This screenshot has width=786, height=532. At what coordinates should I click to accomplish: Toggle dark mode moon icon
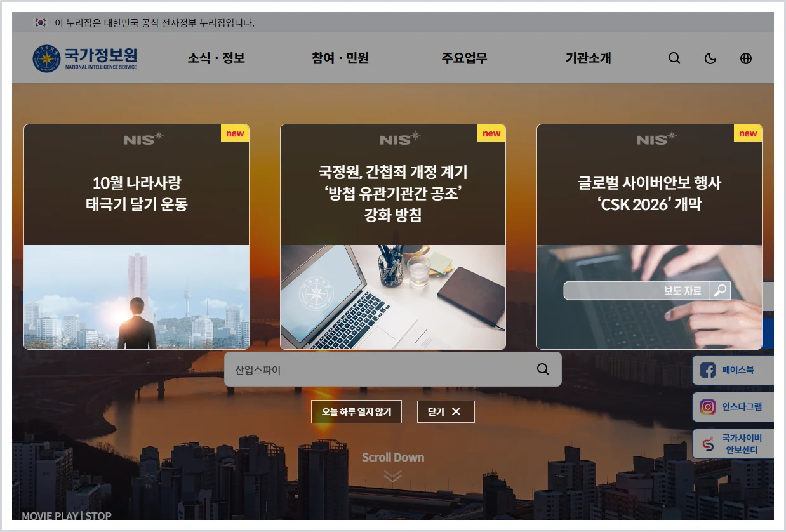[x=710, y=58]
